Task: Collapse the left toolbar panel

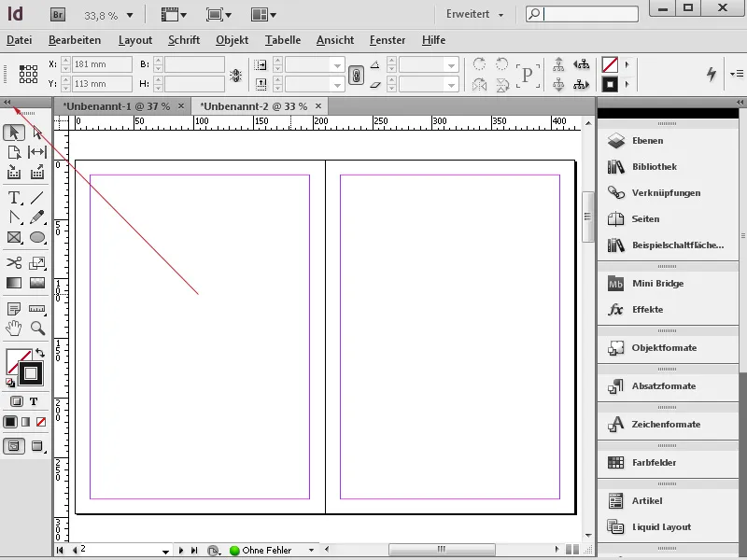Action: [x=7, y=101]
